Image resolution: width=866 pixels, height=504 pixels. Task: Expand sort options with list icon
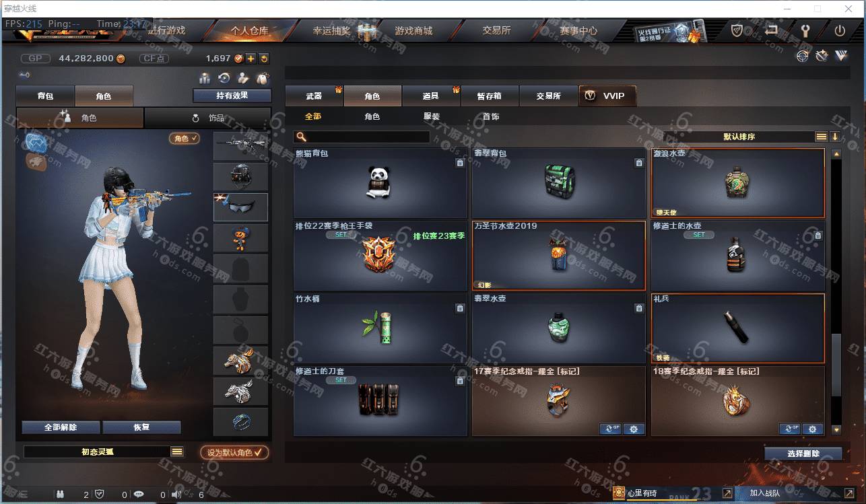point(822,137)
